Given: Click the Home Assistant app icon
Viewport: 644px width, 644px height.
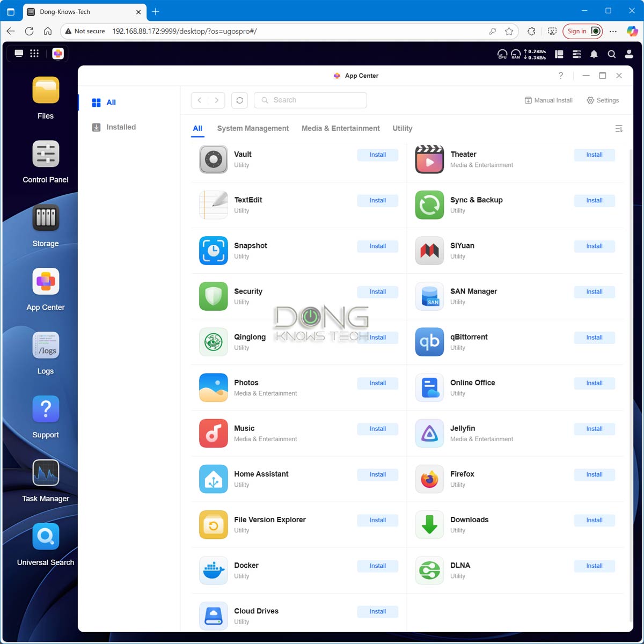Looking at the screenshot, I should point(214,479).
